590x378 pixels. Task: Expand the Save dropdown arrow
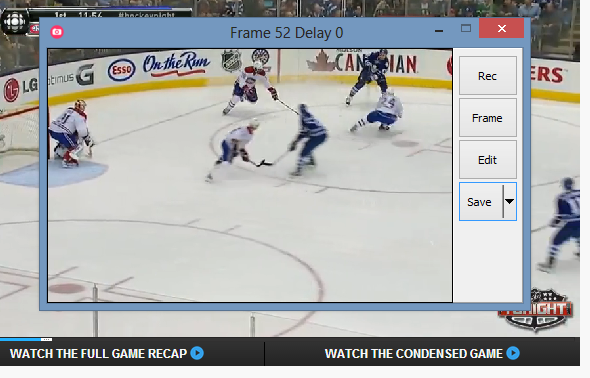509,202
